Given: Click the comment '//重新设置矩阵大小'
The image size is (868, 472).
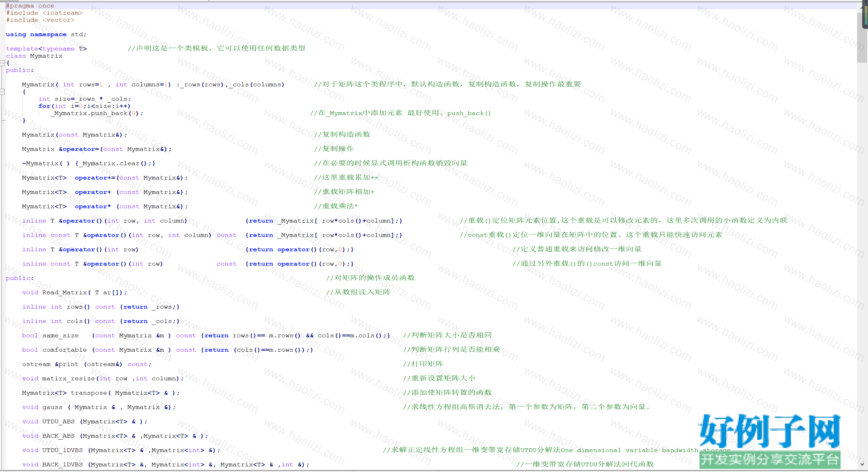Looking at the screenshot, I should tap(439, 378).
